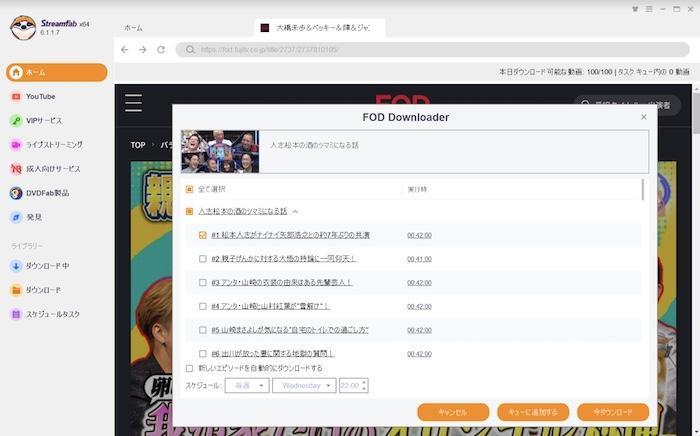Open episode #1 title link

(290, 235)
